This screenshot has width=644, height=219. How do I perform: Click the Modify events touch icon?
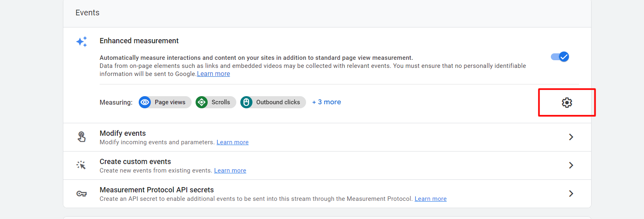(x=81, y=137)
